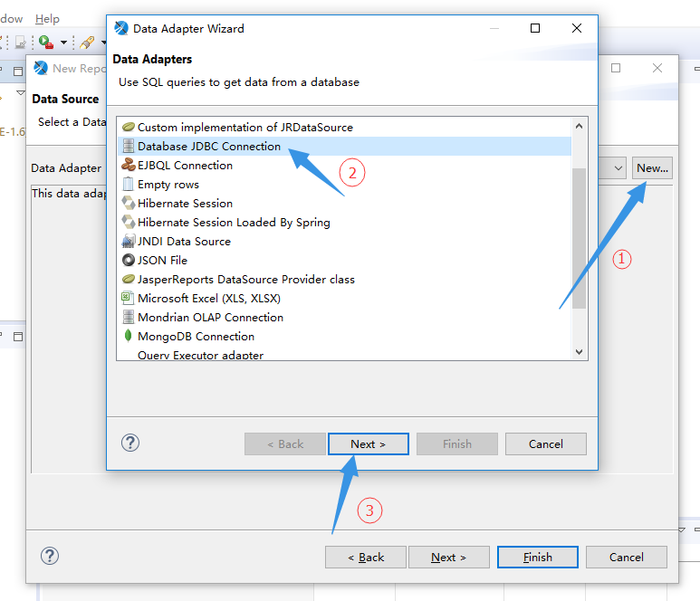The image size is (700, 601).
Task: Click Next in Data Adapter Wizard
Action: click(x=369, y=444)
